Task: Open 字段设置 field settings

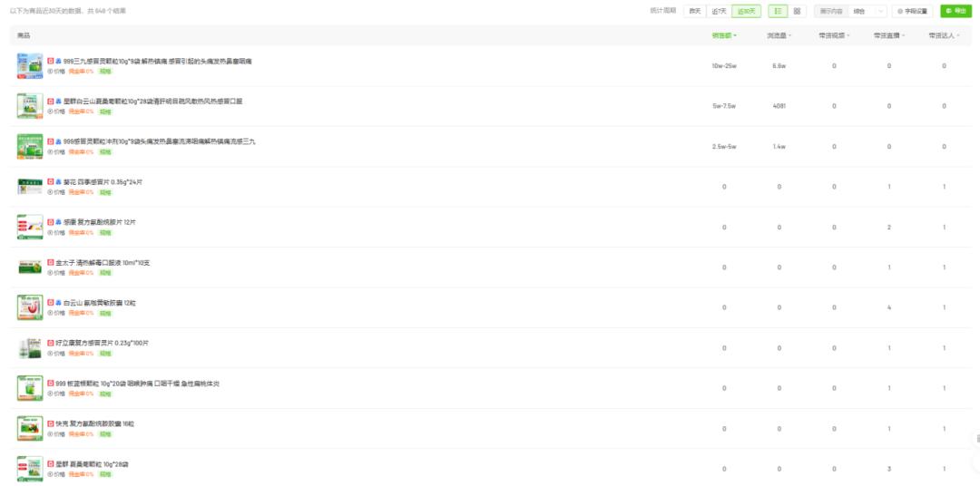Action: (x=913, y=11)
